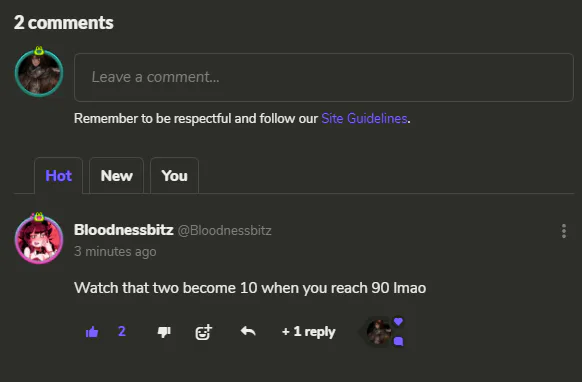This screenshot has height=382, width=582.
Task: Click the reply arrow icon
Action: [248, 331]
